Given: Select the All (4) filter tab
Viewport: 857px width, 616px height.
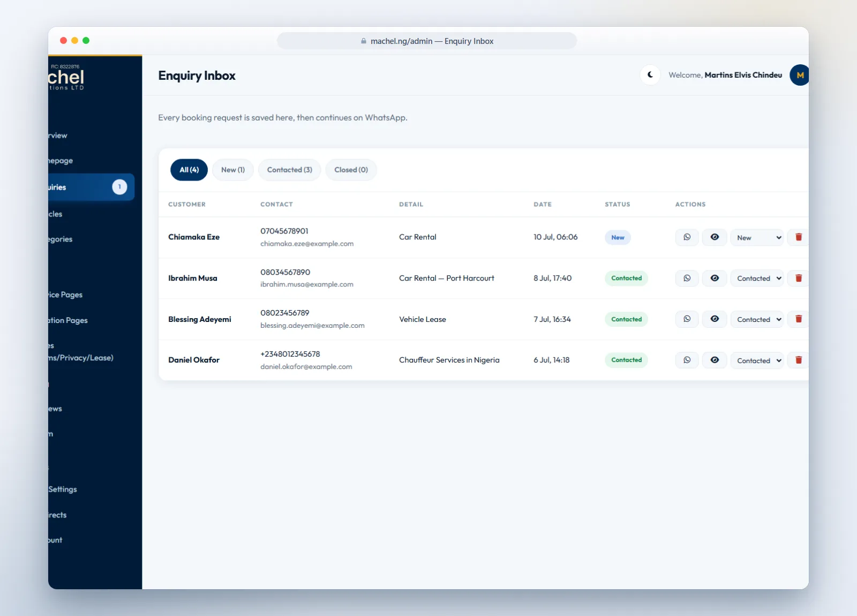Looking at the screenshot, I should coord(189,170).
